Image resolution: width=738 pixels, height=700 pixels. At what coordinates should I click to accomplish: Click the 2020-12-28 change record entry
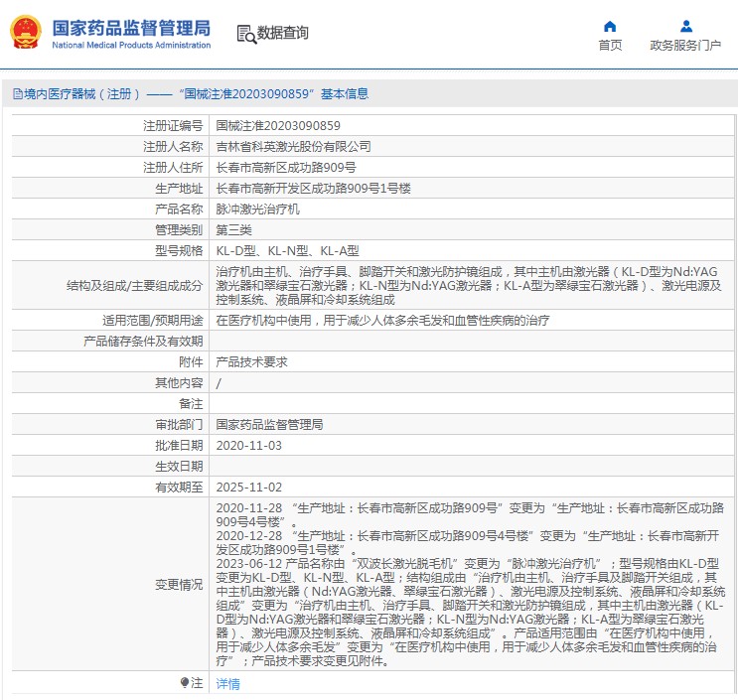click(x=468, y=542)
